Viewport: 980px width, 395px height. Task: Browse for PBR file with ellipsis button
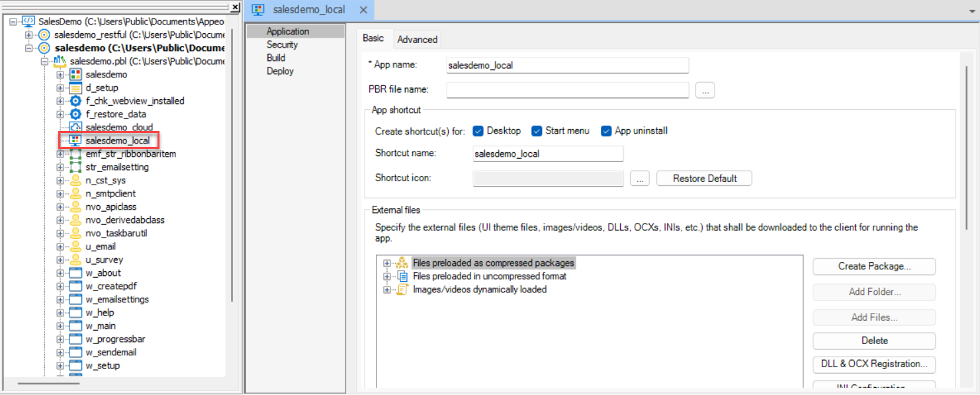coord(705,90)
